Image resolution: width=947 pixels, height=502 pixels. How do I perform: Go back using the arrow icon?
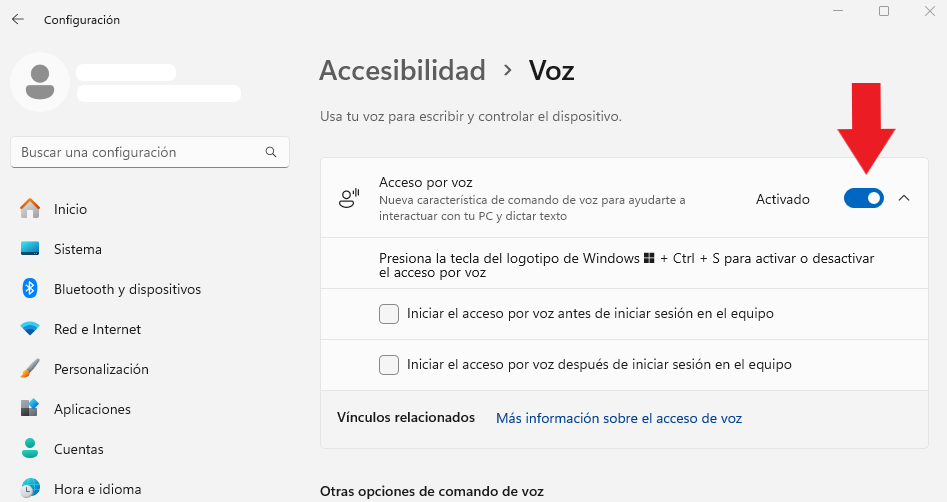[18, 19]
